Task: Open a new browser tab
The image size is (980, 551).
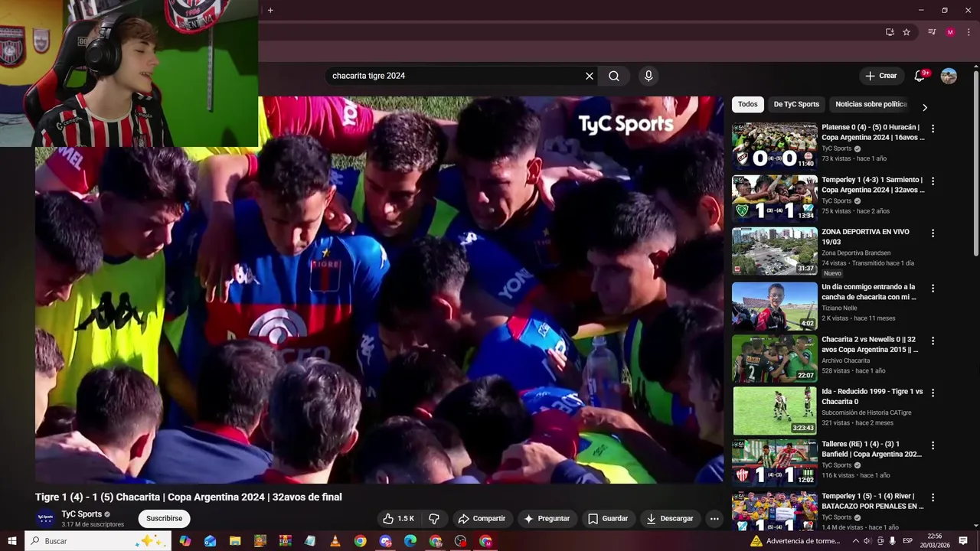Action: coord(270,10)
